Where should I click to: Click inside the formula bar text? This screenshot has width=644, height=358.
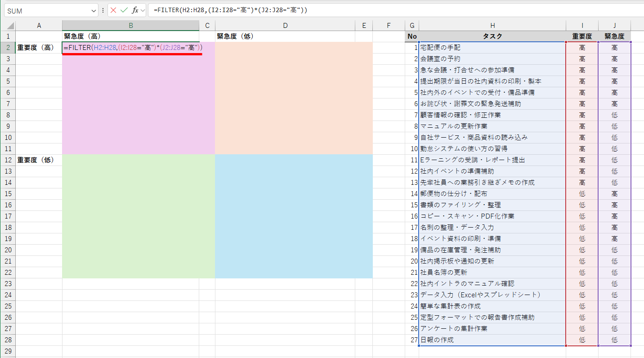225,10
